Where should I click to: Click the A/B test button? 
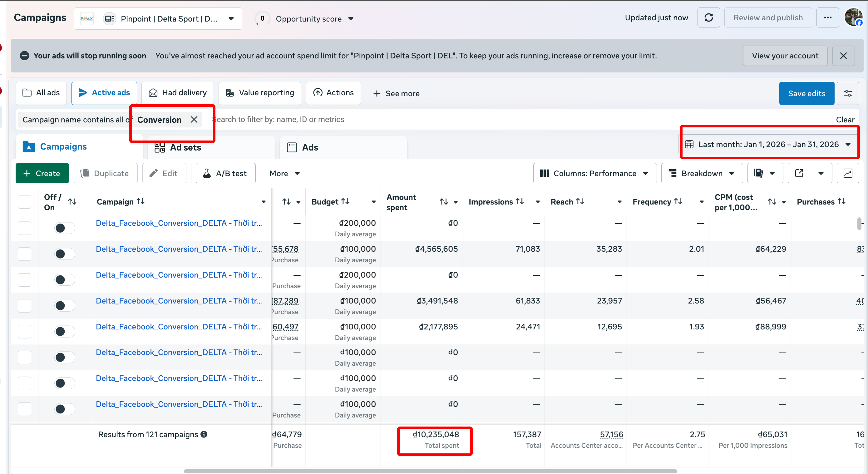[225, 173]
